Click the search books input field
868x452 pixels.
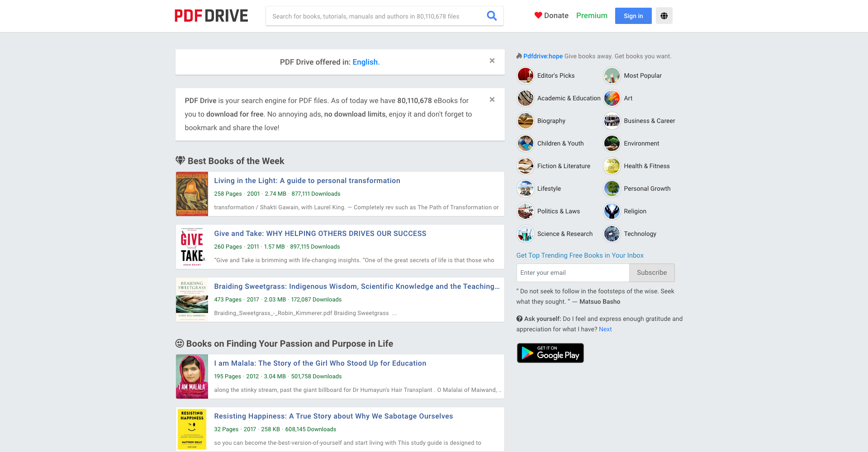[375, 16]
